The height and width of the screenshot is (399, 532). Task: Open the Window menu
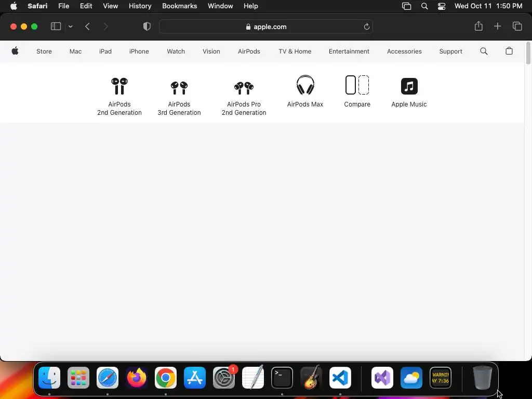pos(220,6)
